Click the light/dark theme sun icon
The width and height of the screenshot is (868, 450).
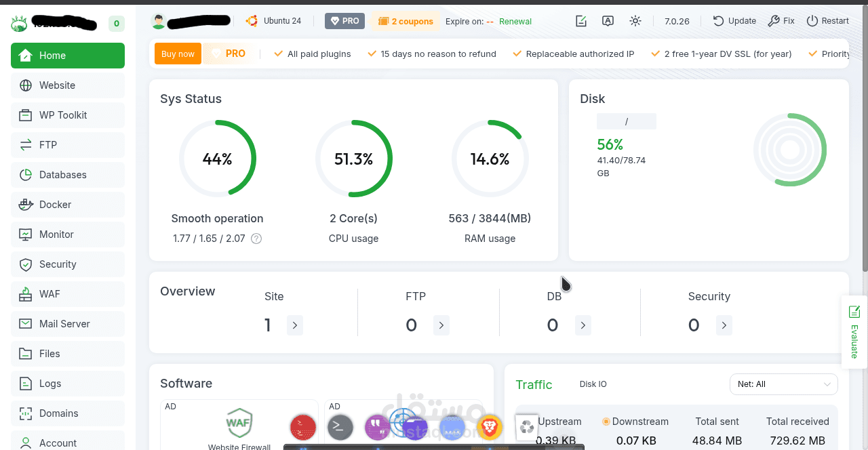635,21
